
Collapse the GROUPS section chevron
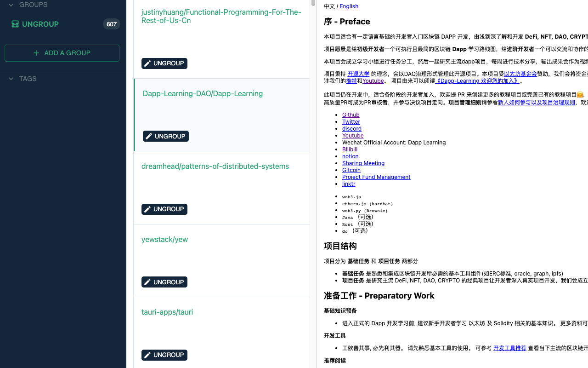(11, 5)
